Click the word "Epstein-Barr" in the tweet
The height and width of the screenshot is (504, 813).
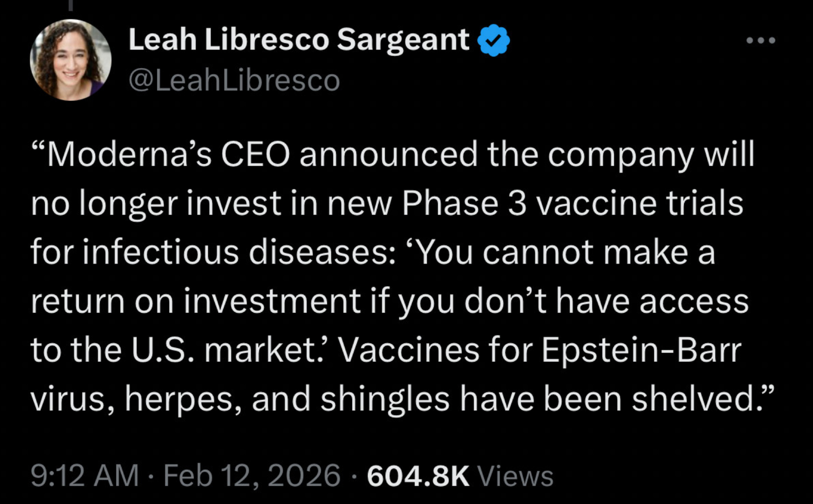641,350
